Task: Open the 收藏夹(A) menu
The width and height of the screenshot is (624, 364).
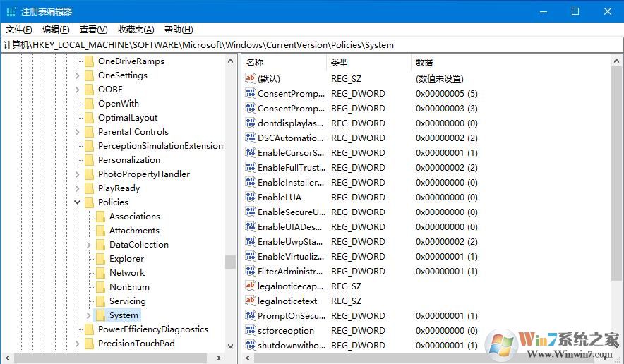Action: [x=136, y=30]
